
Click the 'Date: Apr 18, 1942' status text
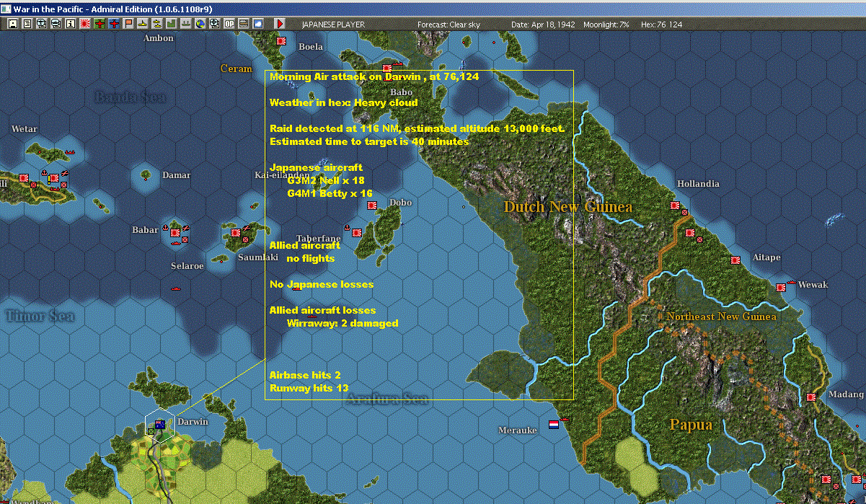543,25
